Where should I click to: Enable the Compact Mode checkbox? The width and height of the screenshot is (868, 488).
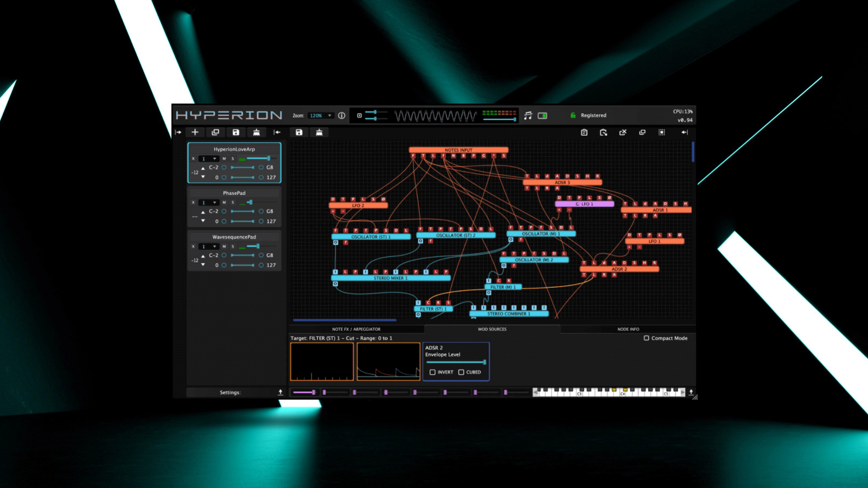(x=646, y=338)
